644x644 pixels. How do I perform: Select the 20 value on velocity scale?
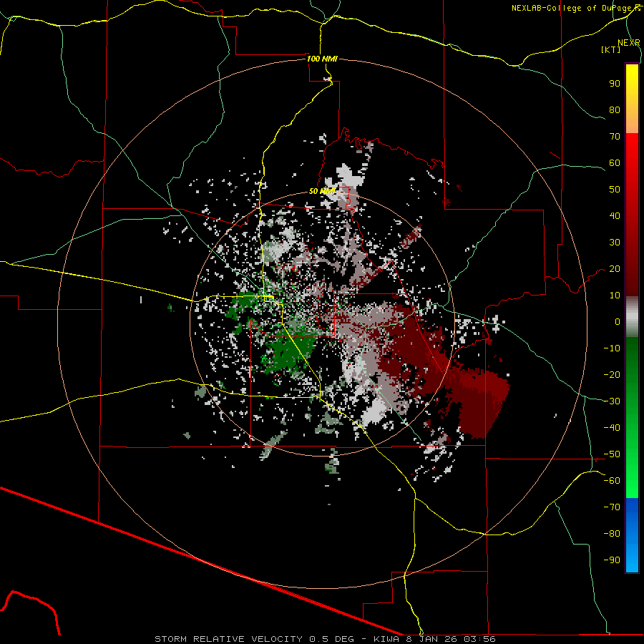coord(615,269)
